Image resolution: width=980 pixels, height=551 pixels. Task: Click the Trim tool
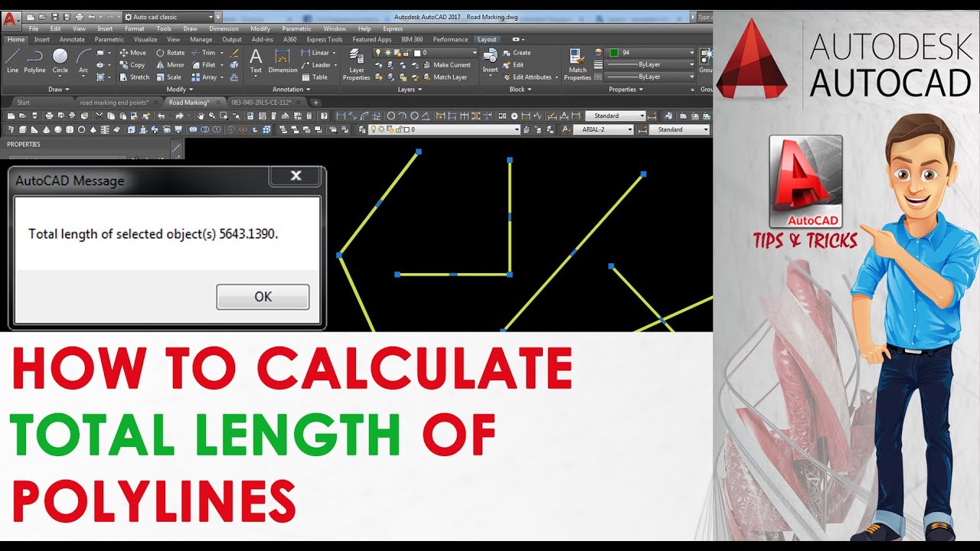tap(203, 53)
